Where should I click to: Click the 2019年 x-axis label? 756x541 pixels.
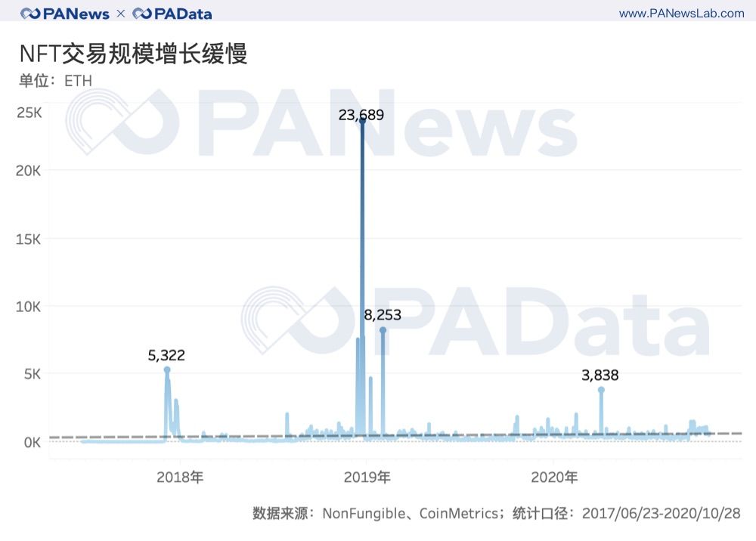coord(367,478)
